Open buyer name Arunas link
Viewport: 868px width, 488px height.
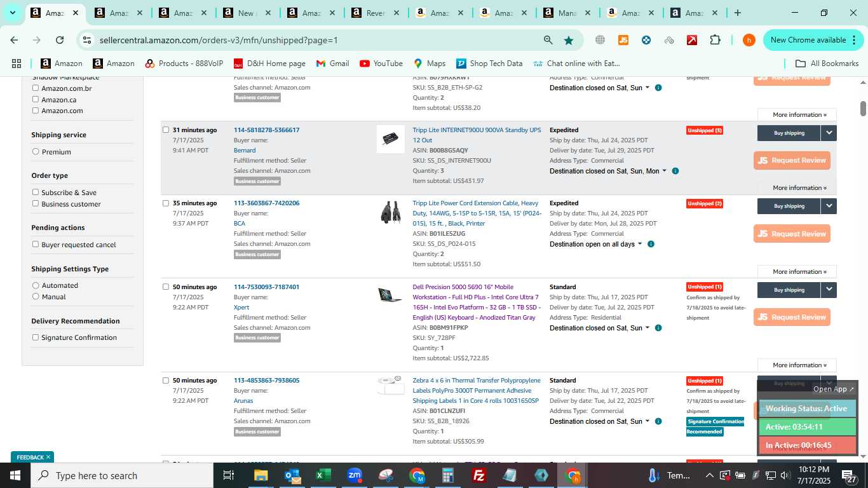(x=243, y=401)
